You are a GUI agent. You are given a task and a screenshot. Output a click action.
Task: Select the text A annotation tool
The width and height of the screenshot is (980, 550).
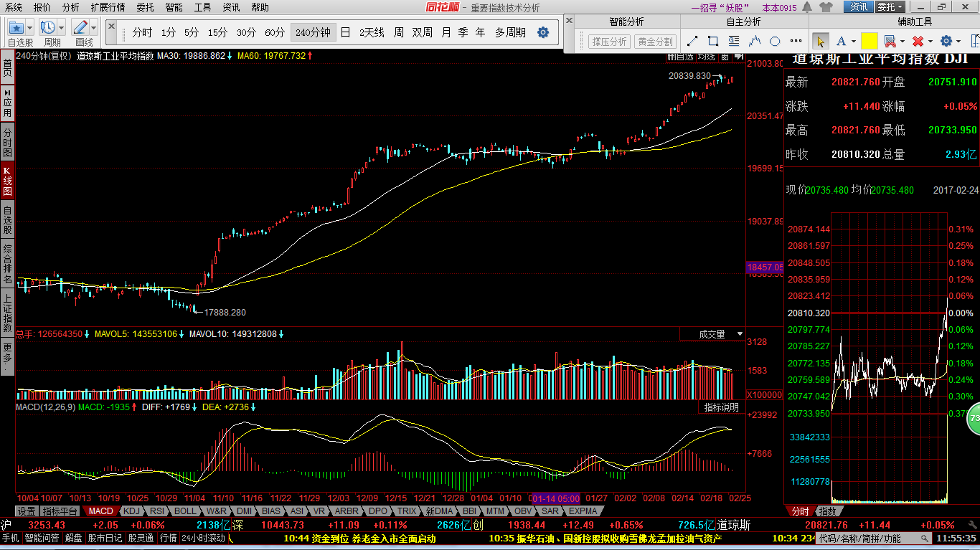point(841,41)
